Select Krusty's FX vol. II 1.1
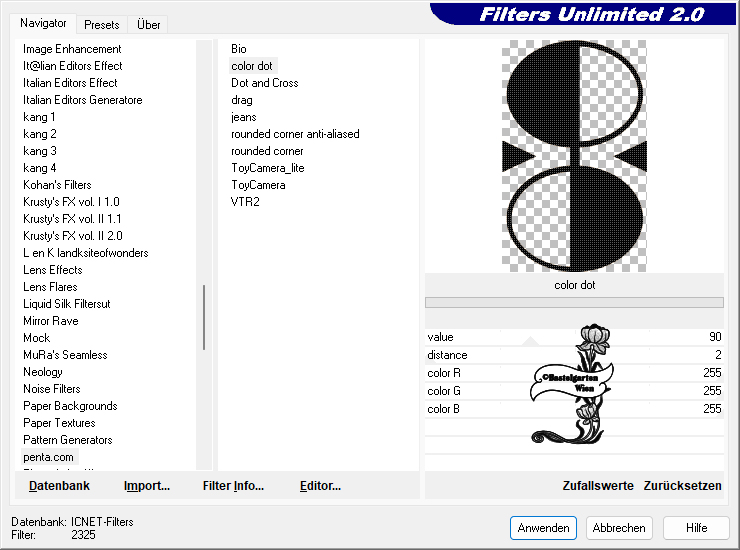Screen dimensions: 740x550 [x=72, y=219]
